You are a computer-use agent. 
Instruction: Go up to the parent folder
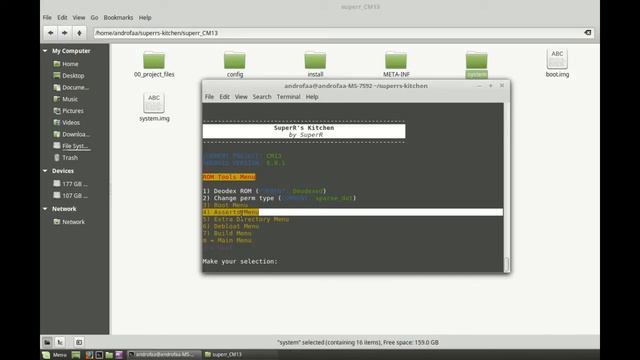coord(79,33)
